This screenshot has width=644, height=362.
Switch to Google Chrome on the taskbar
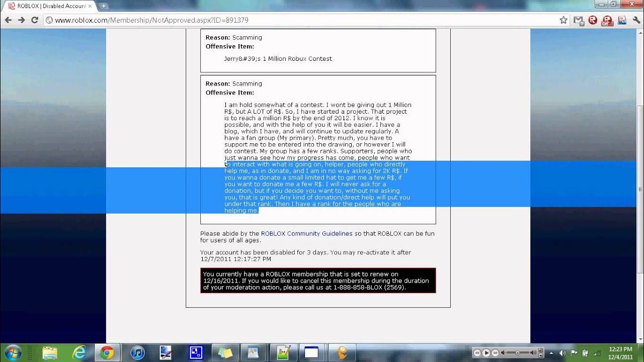pyautogui.click(x=107, y=353)
